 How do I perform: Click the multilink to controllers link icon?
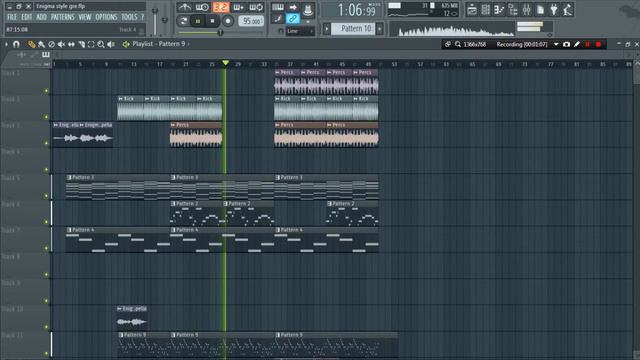[293, 18]
